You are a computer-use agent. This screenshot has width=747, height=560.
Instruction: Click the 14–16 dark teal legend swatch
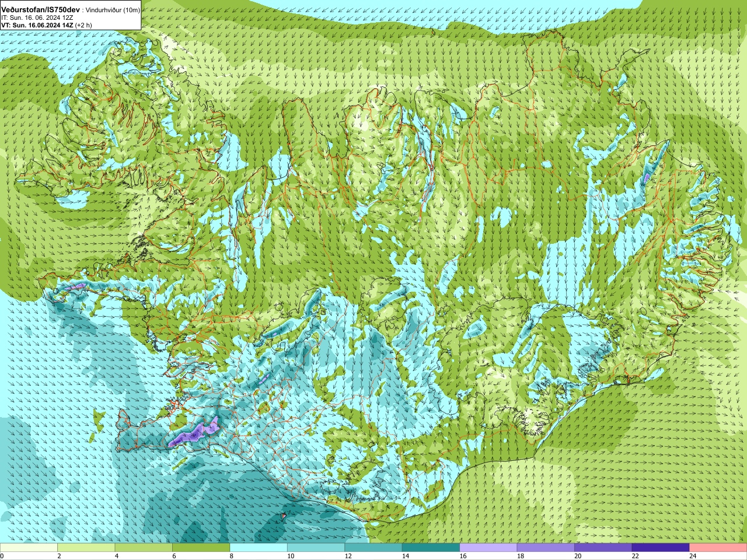click(x=431, y=548)
